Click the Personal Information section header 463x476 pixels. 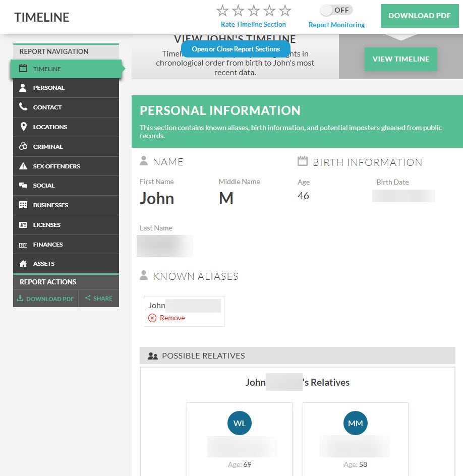click(x=297, y=122)
